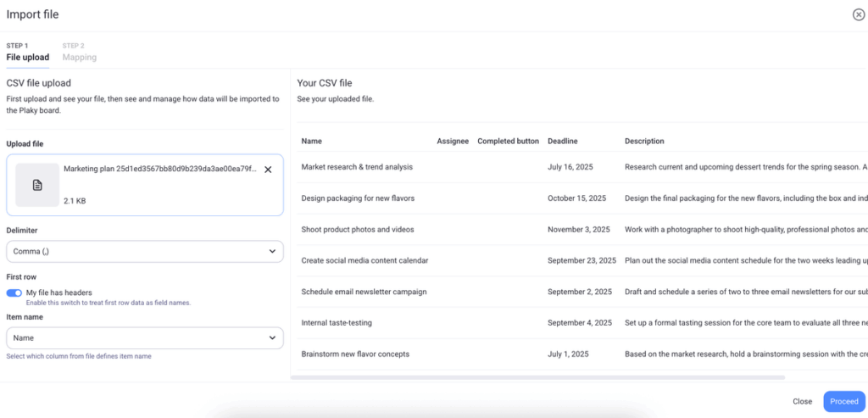Click the July 1, 2025 deadline cell
The image size is (868, 418).
[x=569, y=354]
